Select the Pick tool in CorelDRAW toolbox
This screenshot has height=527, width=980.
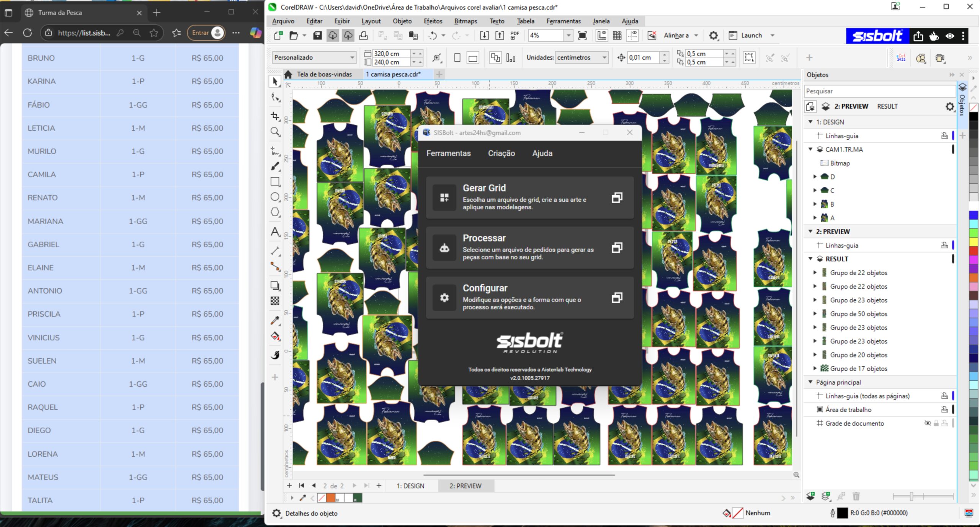coord(275,81)
